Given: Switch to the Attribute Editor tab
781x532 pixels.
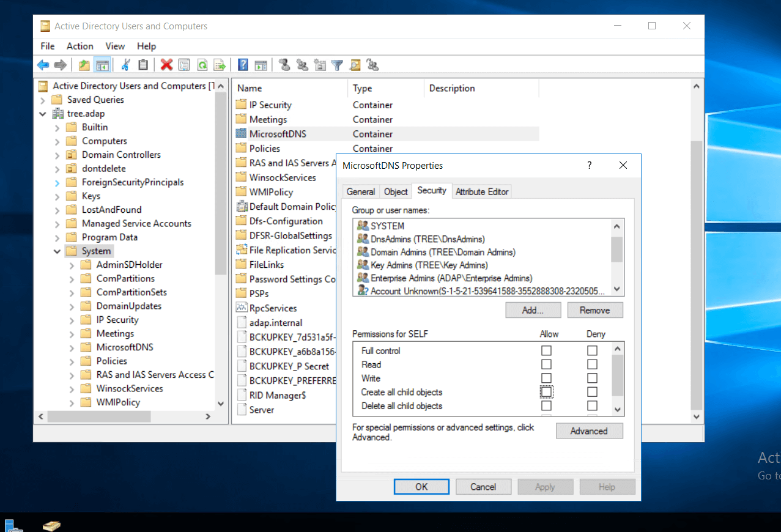Looking at the screenshot, I should [x=482, y=191].
